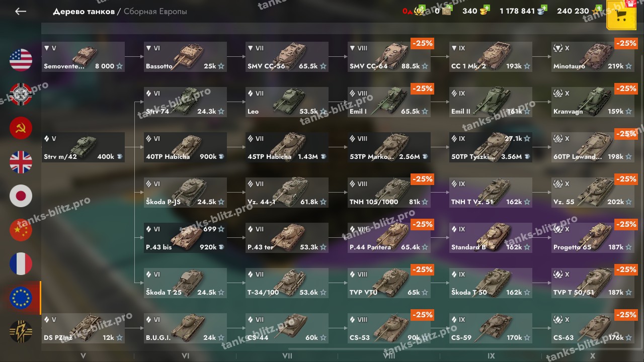Open Дерево танков breadcrumb link

click(84, 11)
